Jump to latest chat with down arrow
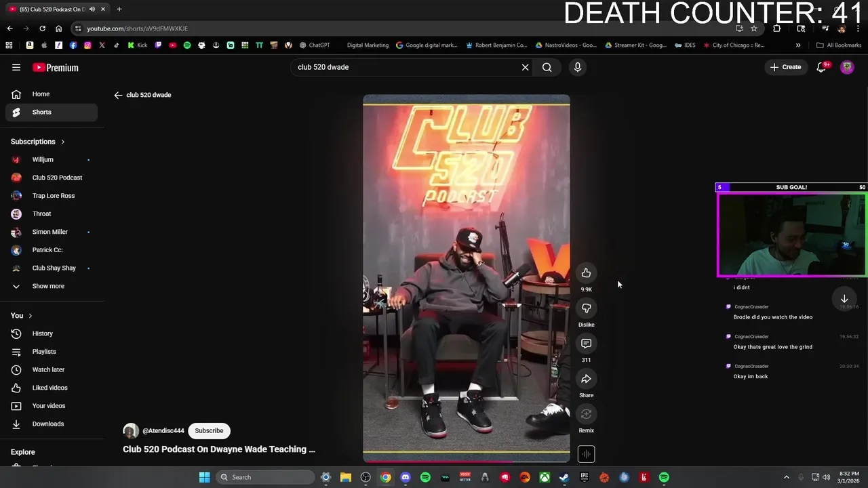The image size is (868, 488). tap(844, 299)
